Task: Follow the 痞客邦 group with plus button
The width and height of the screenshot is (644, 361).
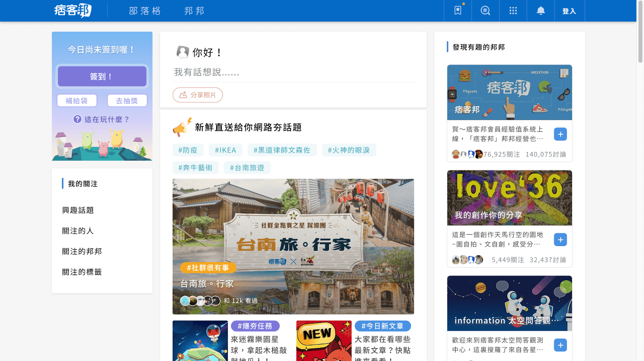Action: click(x=560, y=134)
